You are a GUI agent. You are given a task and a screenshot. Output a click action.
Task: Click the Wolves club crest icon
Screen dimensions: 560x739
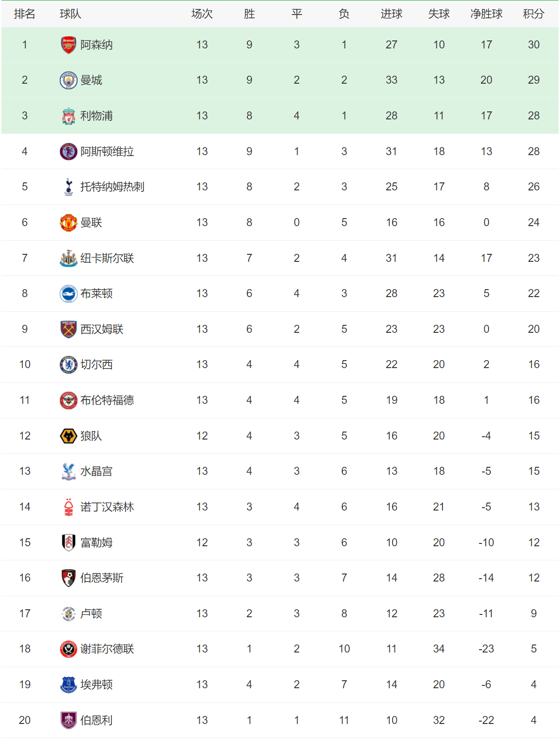click(x=69, y=436)
